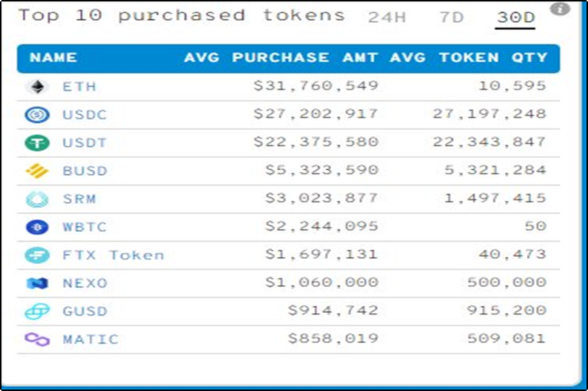Switch to the 24H timeframe tab

click(387, 17)
